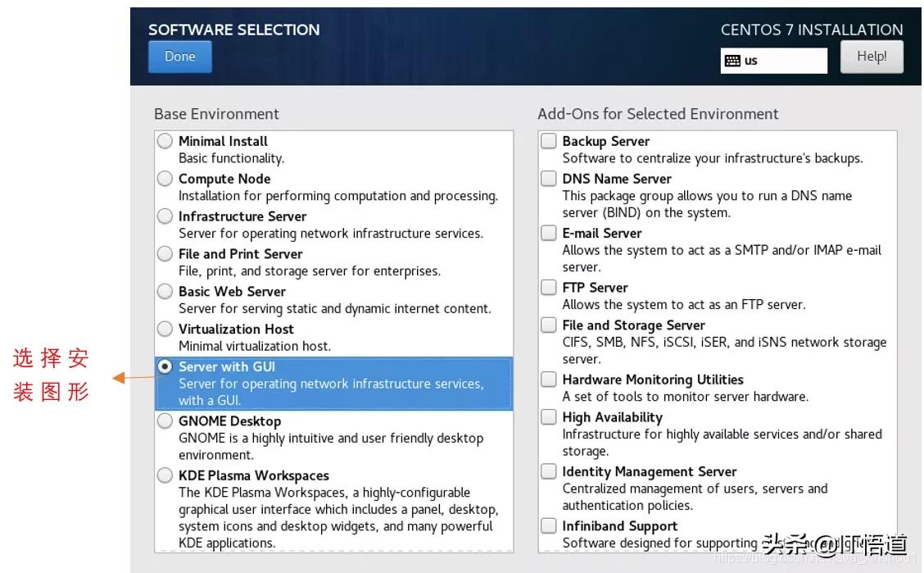Enable the High Availability add-on
This screenshot has width=924, height=573.
pos(549,417)
